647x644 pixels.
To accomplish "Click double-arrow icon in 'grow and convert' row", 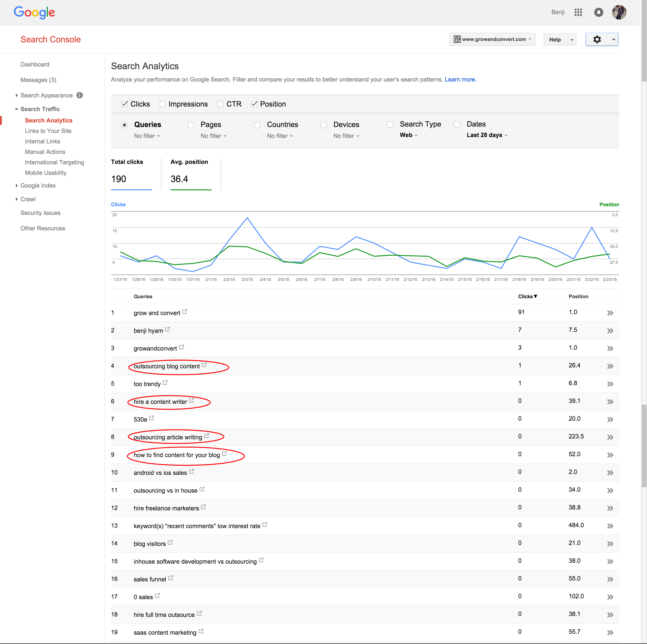I will 610,313.
